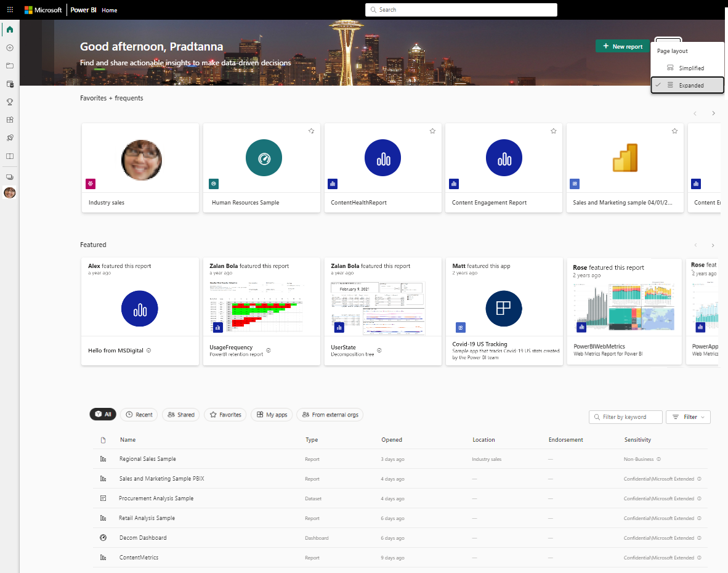Sort by the Sensitivity column header
Screen dimensions: 728x573
point(637,440)
